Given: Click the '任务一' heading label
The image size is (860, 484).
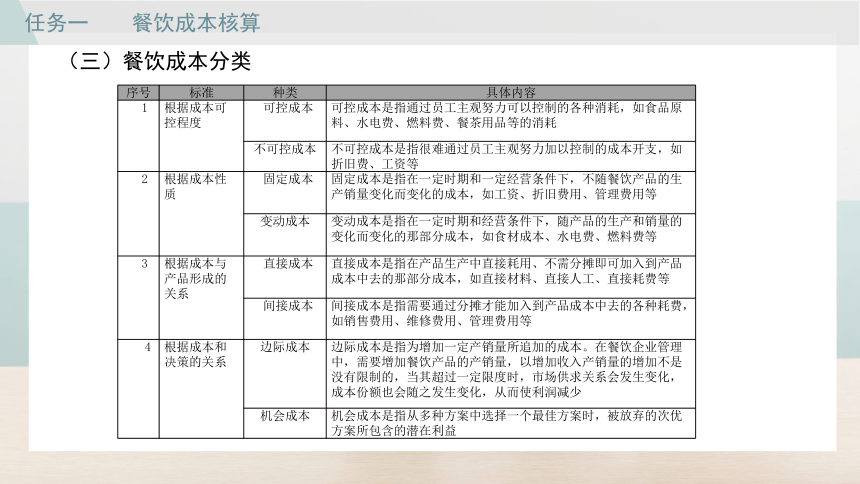Looking at the screenshot, I should (56, 22).
